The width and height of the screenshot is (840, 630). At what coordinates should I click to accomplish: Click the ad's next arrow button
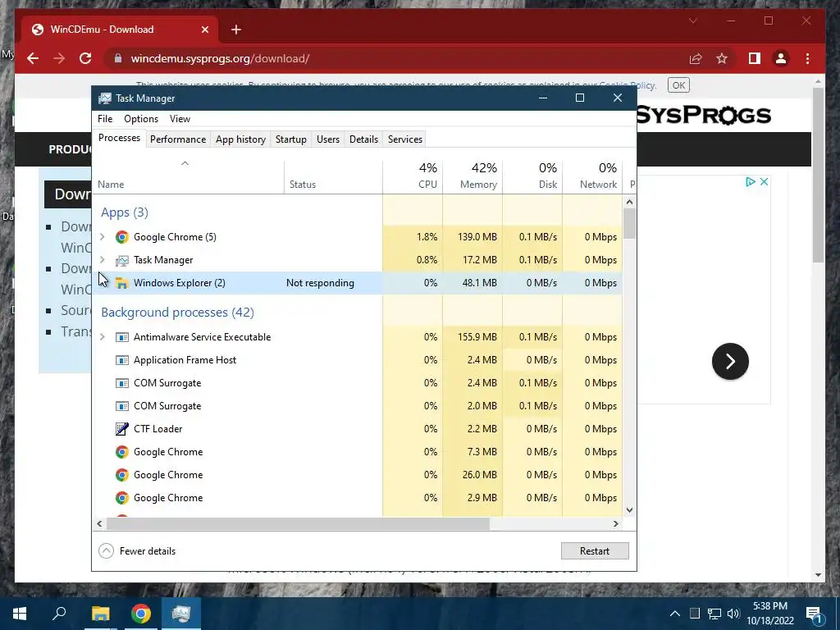point(730,362)
